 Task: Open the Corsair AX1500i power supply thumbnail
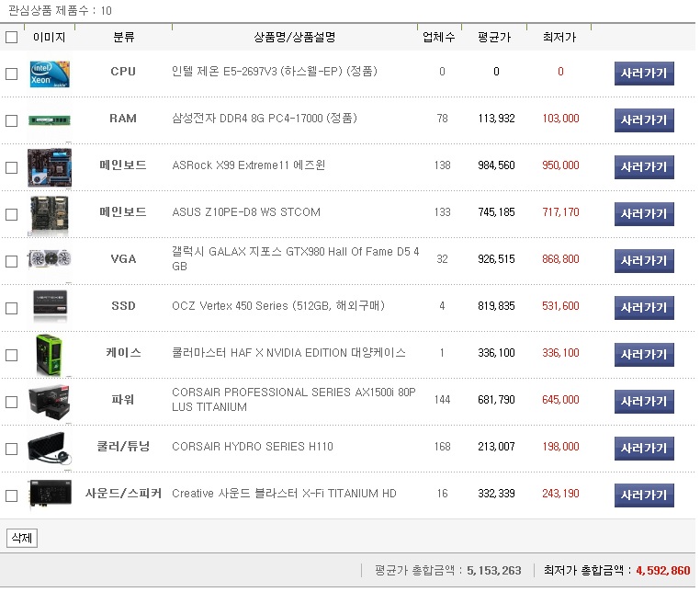[50, 402]
